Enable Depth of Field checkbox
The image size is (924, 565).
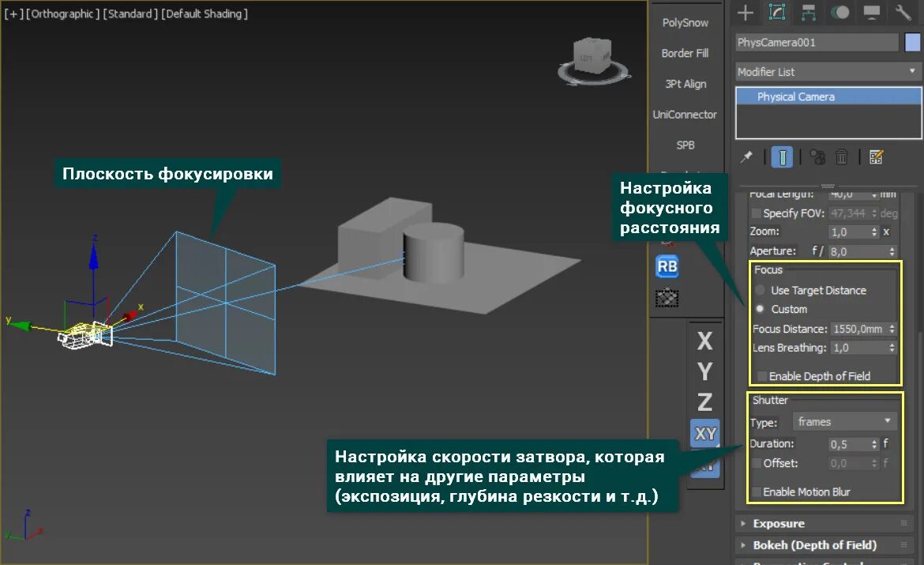coord(762,375)
